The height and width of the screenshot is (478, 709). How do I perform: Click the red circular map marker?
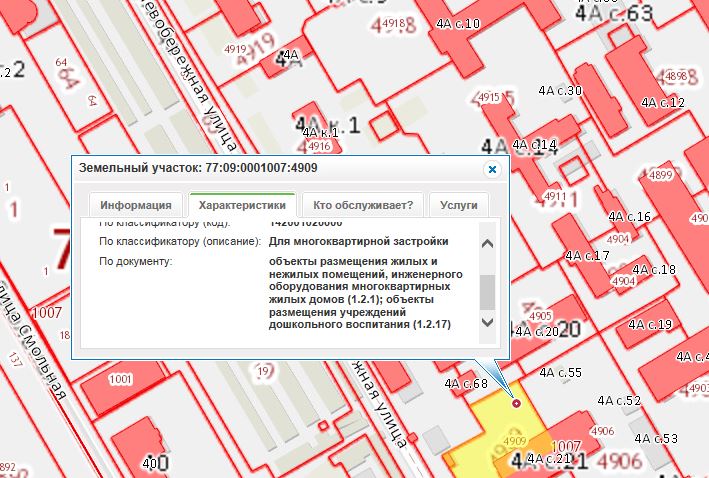click(x=516, y=403)
